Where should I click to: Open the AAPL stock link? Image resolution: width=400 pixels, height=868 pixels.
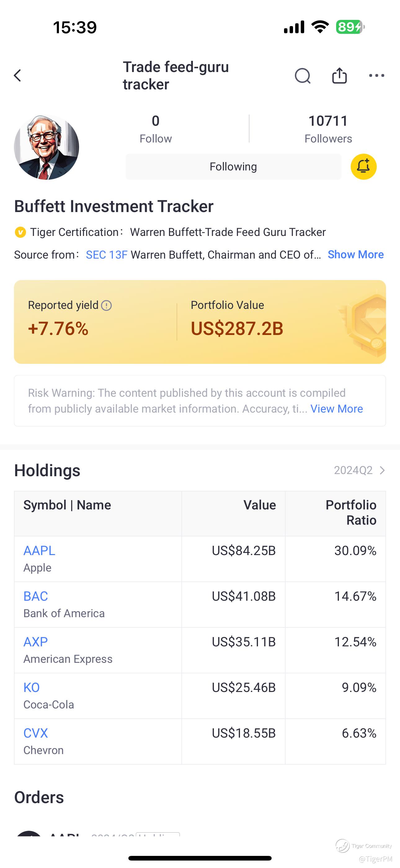click(x=39, y=551)
